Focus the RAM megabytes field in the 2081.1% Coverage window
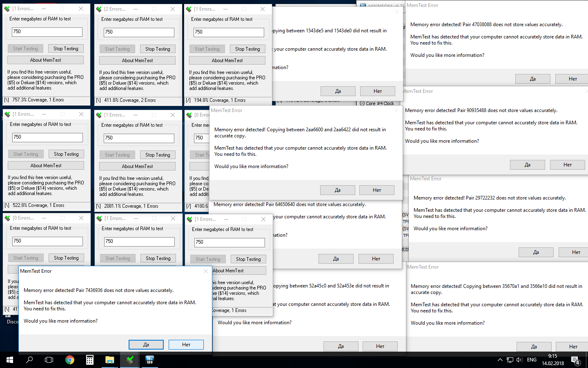588x368 pixels. click(x=139, y=138)
